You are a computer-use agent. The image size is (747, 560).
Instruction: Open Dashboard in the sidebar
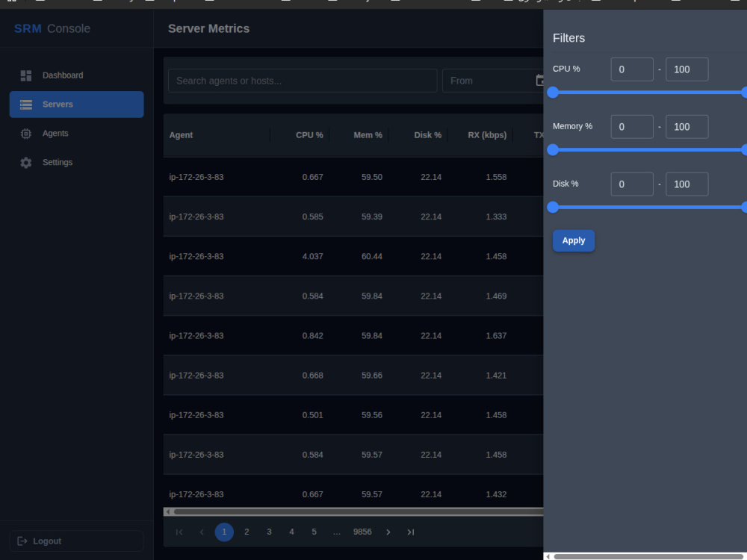pyautogui.click(x=77, y=75)
